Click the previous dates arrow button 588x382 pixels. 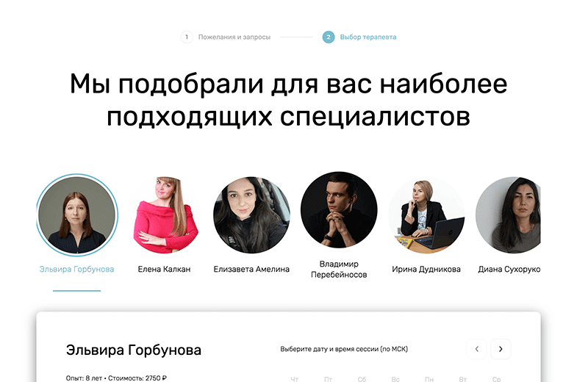pos(476,349)
